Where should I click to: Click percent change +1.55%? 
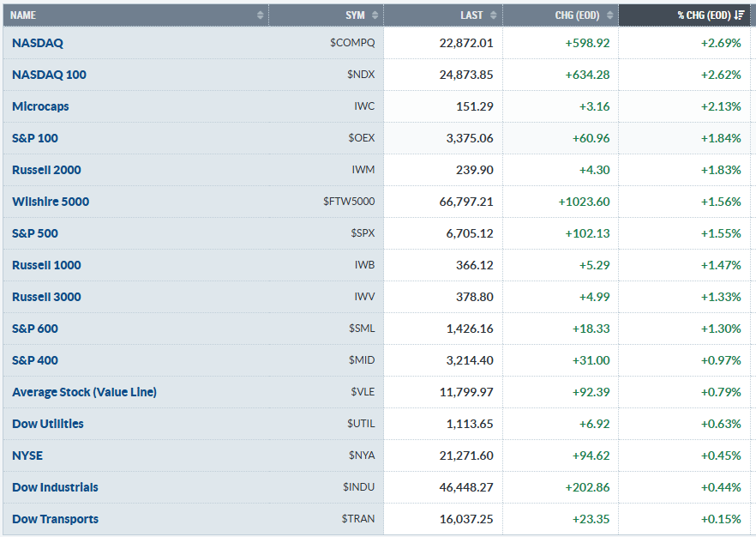[x=721, y=233]
